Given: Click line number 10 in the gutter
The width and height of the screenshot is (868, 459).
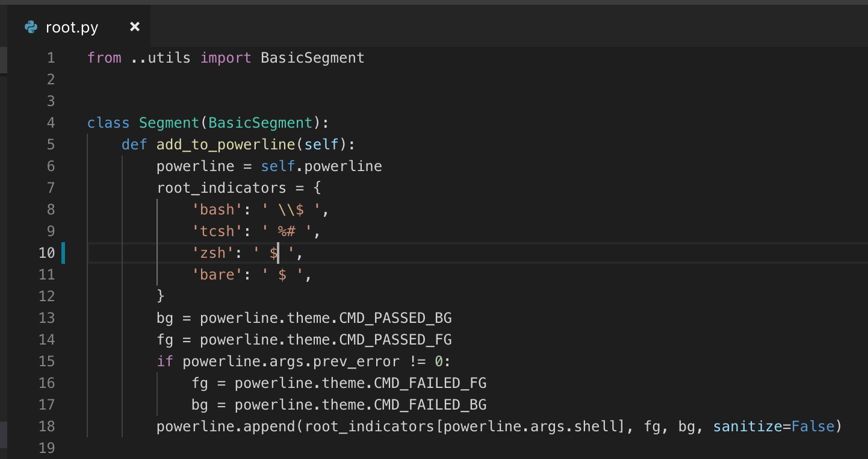Looking at the screenshot, I should tap(48, 252).
